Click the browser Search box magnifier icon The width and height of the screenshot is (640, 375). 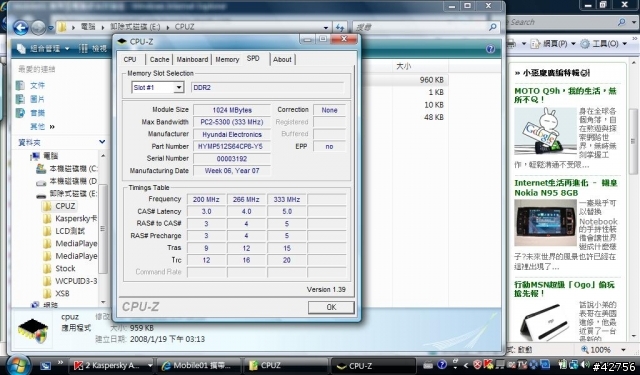click(x=621, y=22)
